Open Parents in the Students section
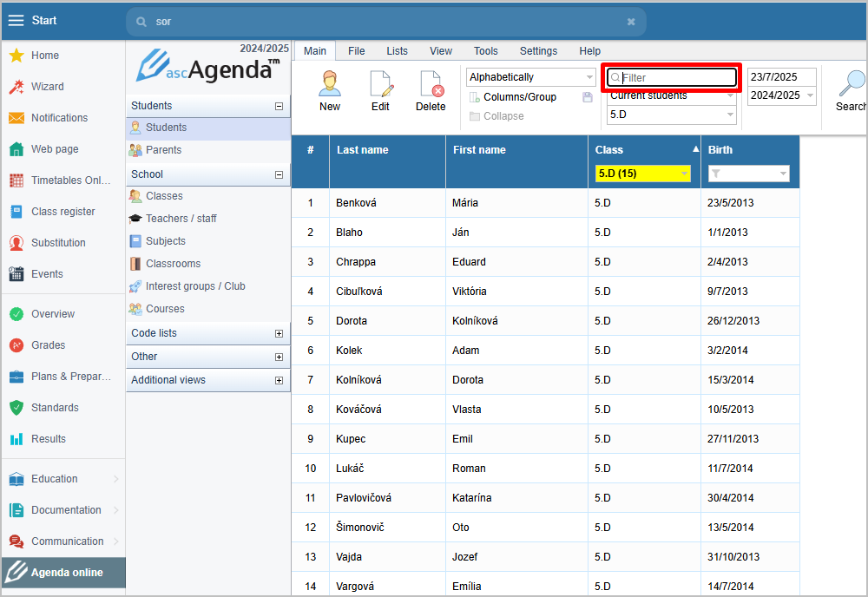This screenshot has height=597, width=868. [208, 150]
